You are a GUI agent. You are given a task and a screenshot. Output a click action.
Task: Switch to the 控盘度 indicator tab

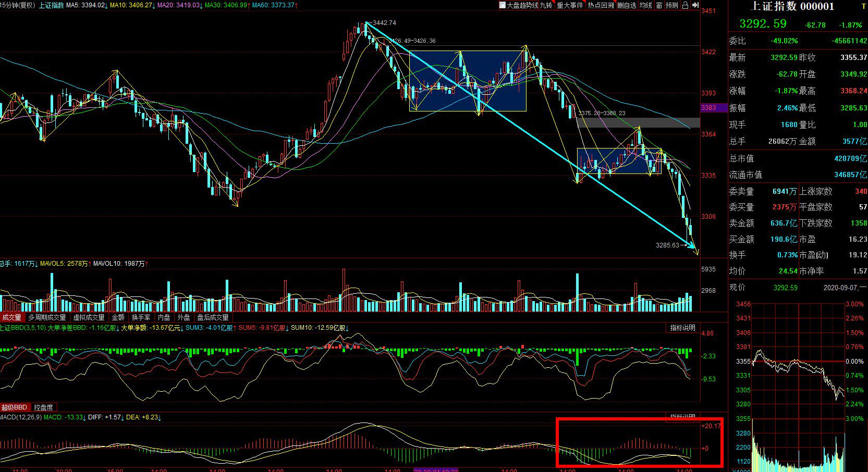43,407
